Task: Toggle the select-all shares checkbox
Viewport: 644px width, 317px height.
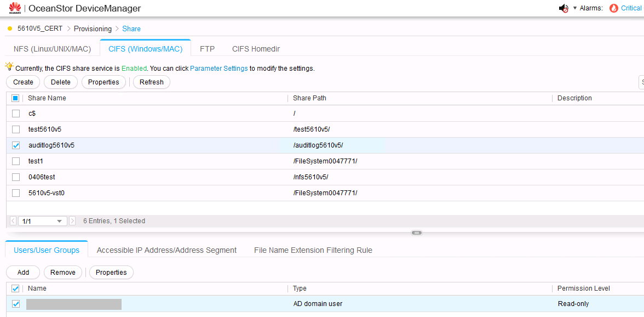Action: pyautogui.click(x=15, y=98)
